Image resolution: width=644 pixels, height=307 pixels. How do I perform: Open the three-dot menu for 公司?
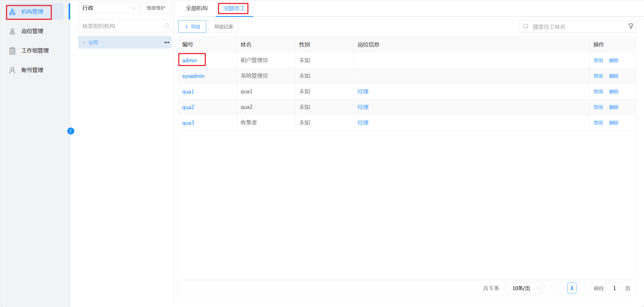point(167,42)
